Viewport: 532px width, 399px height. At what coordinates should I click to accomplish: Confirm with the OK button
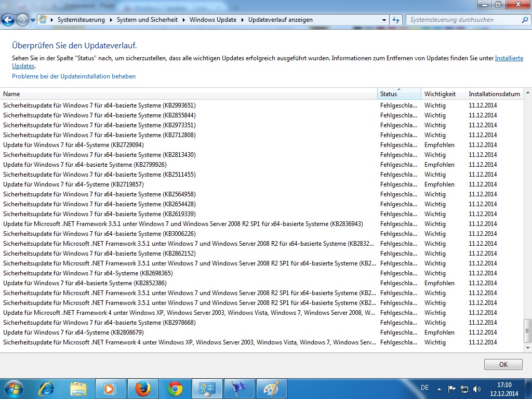503,364
